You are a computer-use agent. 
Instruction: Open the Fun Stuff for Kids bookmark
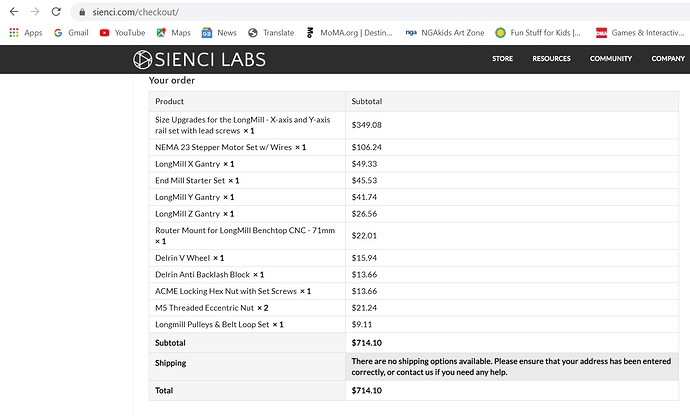(x=538, y=33)
